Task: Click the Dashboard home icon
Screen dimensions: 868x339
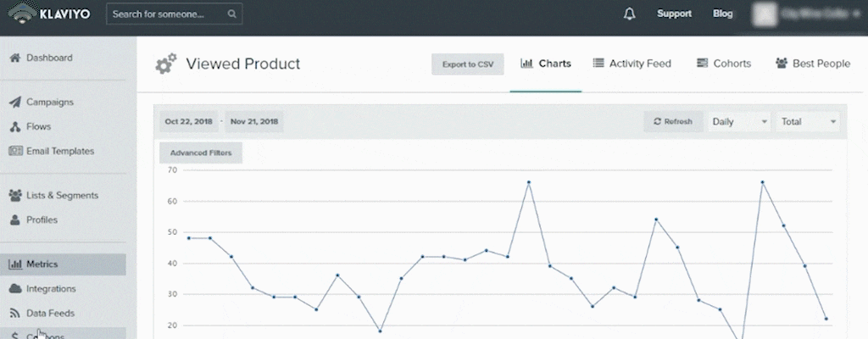Action: [15, 58]
